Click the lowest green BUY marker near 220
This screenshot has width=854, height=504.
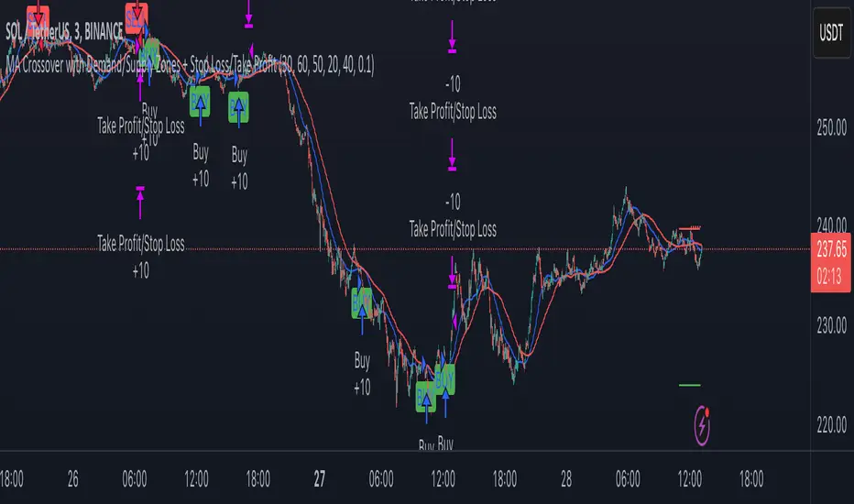click(426, 397)
